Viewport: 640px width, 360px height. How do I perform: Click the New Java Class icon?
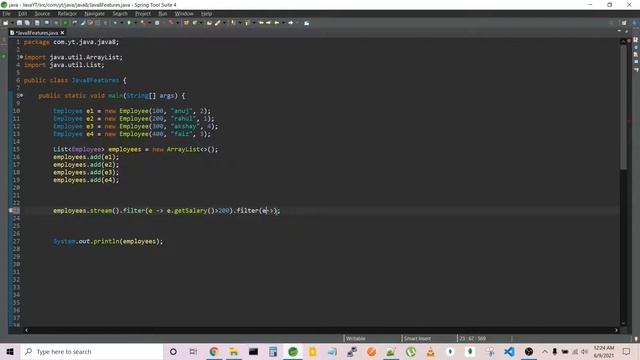pyautogui.click(x=195, y=23)
